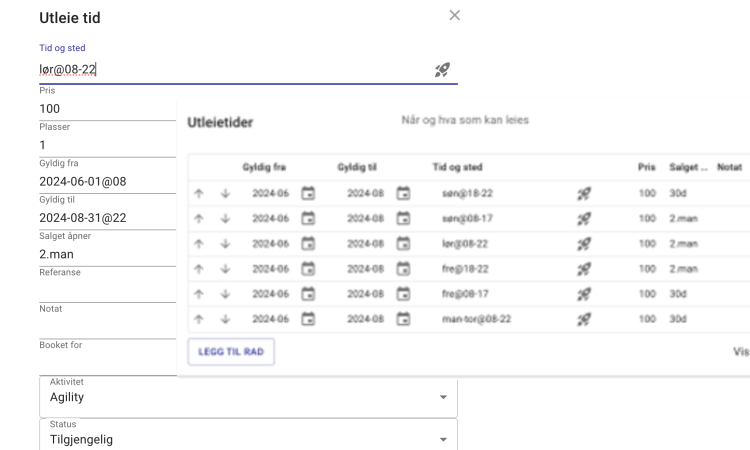Focus the Salget åpner field
The image size is (750, 450).
click(105, 254)
